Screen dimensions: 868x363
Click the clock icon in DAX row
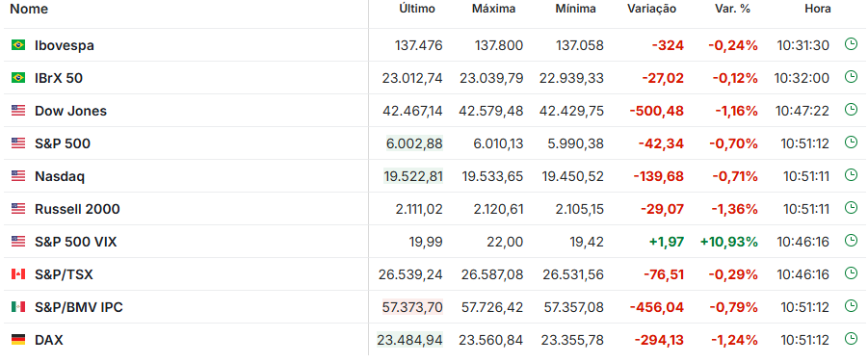[x=851, y=339]
